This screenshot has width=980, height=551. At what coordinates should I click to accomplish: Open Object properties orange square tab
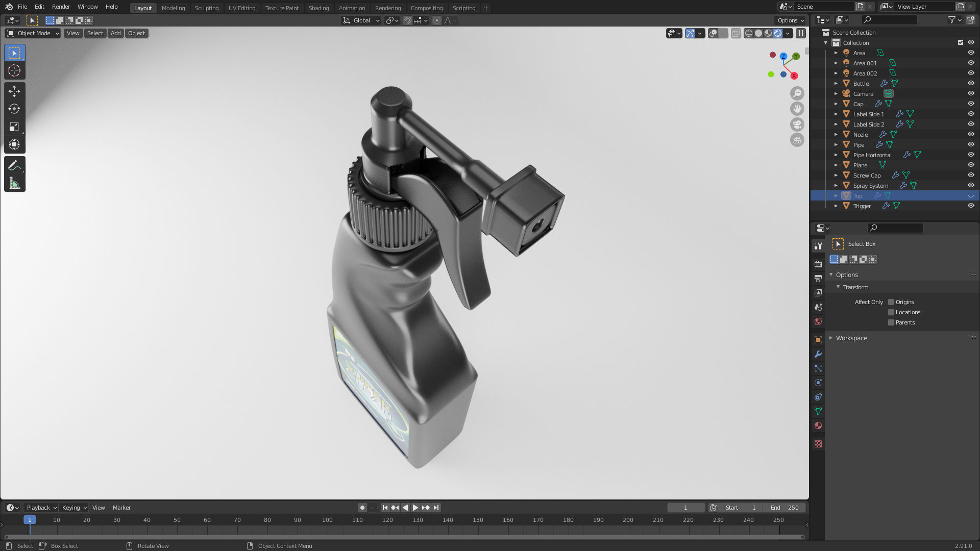pos(818,340)
